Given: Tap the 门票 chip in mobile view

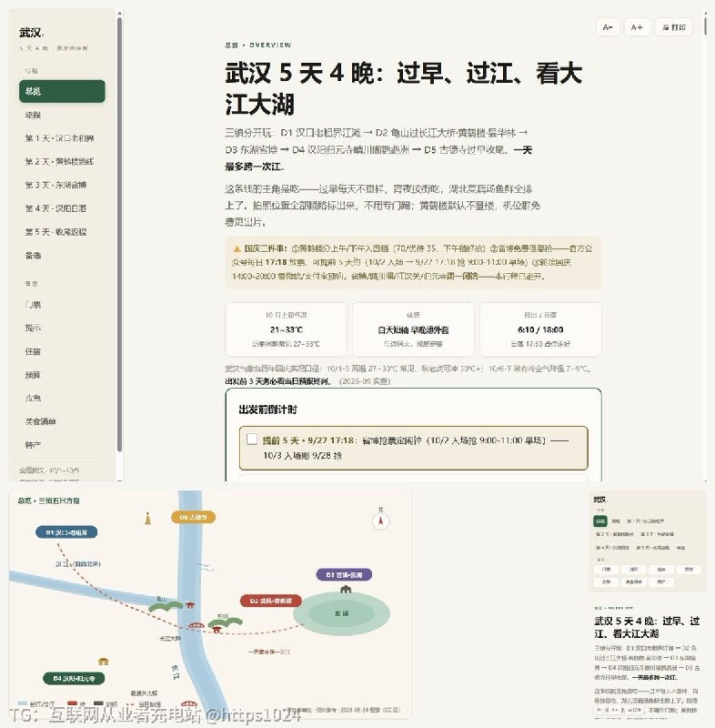Looking at the screenshot, I should [606, 570].
